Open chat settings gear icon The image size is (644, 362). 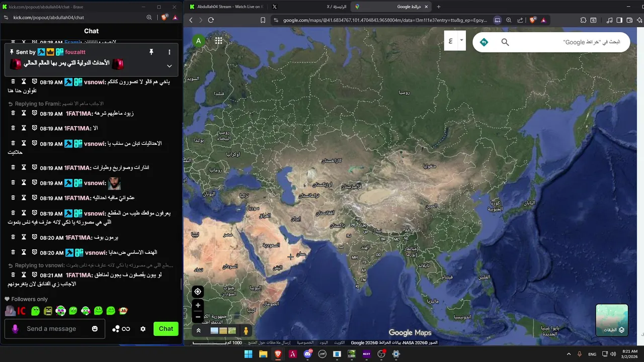143,329
